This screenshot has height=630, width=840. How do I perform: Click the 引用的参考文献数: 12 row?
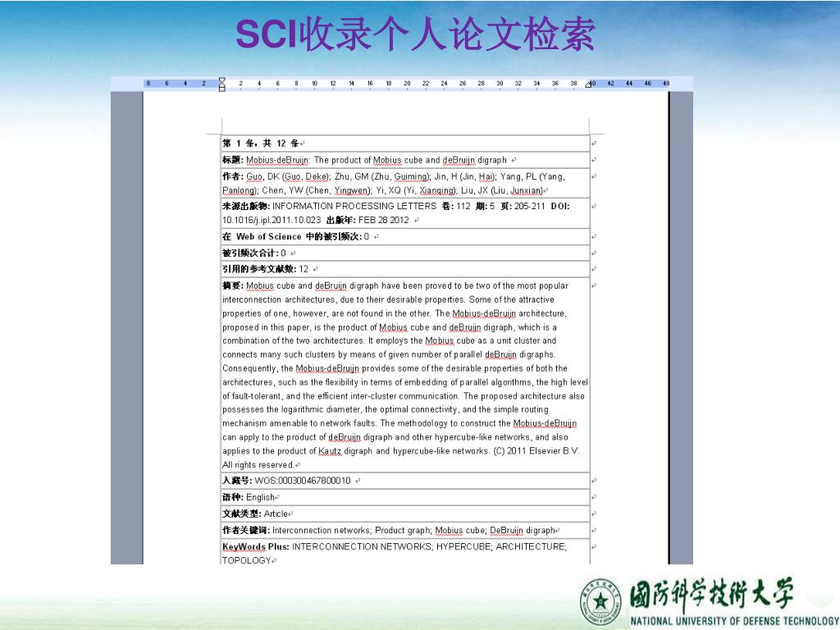405,269
